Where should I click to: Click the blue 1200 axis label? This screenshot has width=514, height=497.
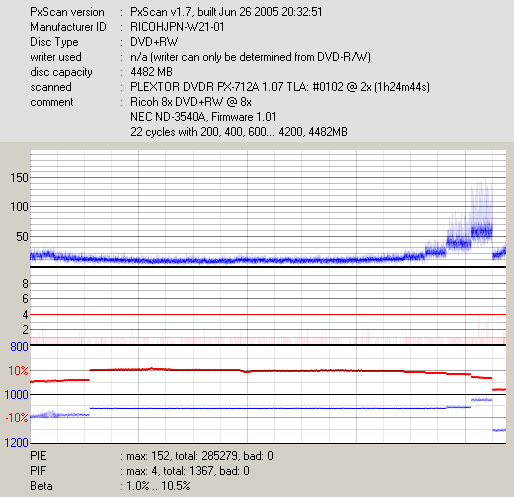point(16,443)
